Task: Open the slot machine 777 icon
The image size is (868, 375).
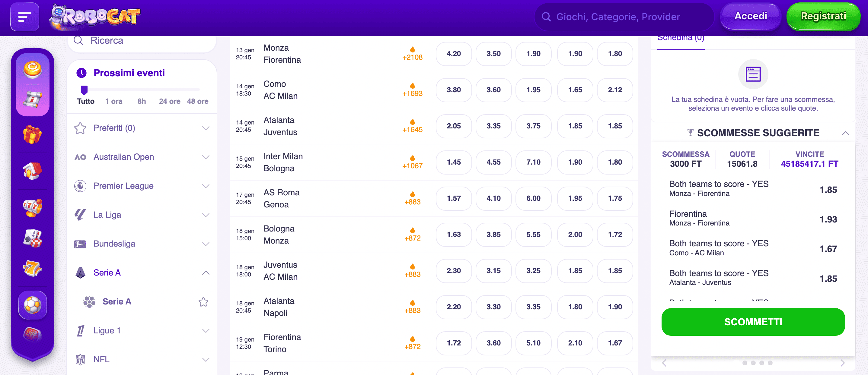Action: [x=32, y=207]
